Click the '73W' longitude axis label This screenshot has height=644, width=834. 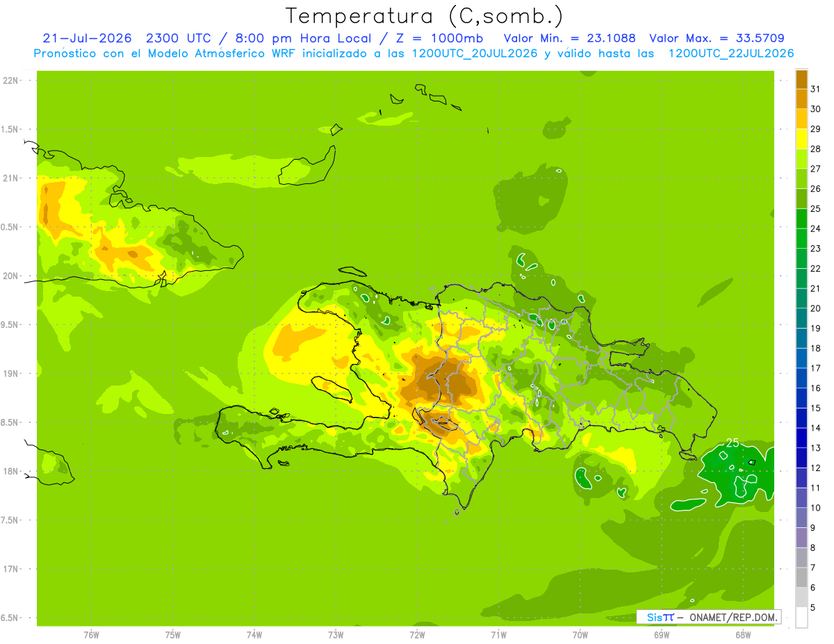(x=336, y=634)
